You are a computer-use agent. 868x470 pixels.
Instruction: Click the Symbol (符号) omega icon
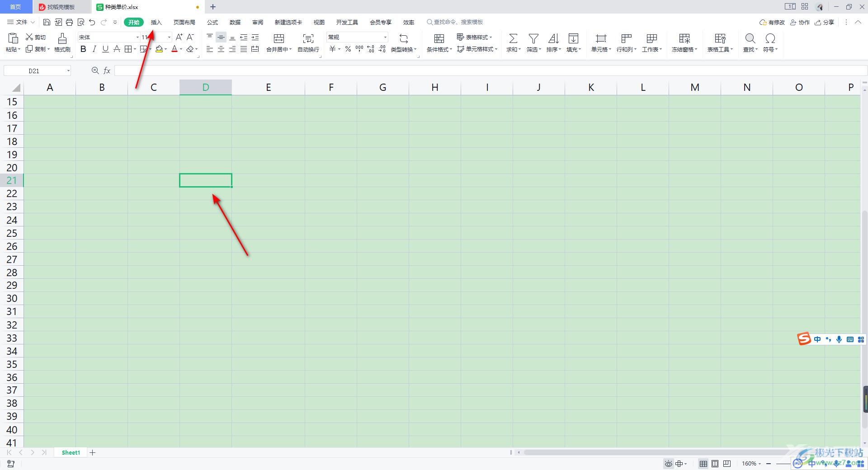click(x=770, y=38)
